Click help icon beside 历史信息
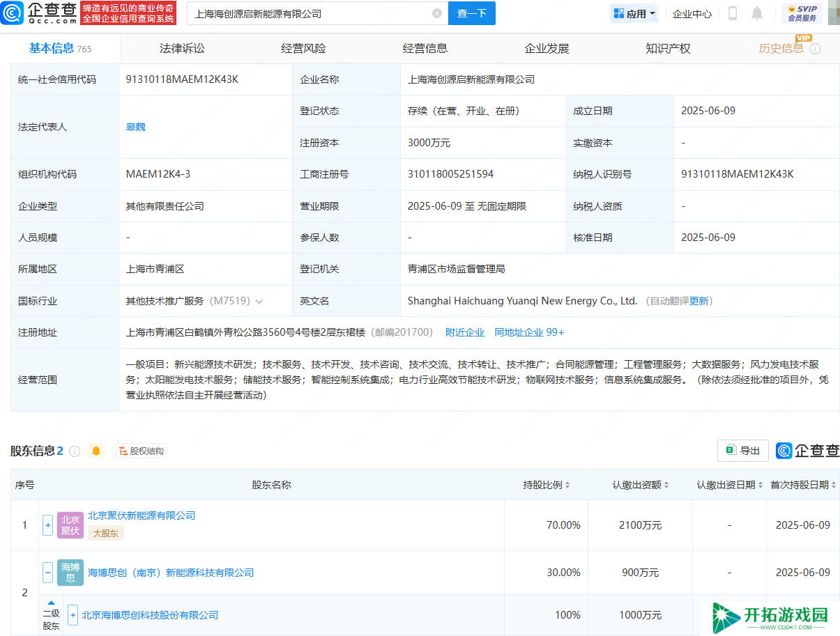 point(815,49)
